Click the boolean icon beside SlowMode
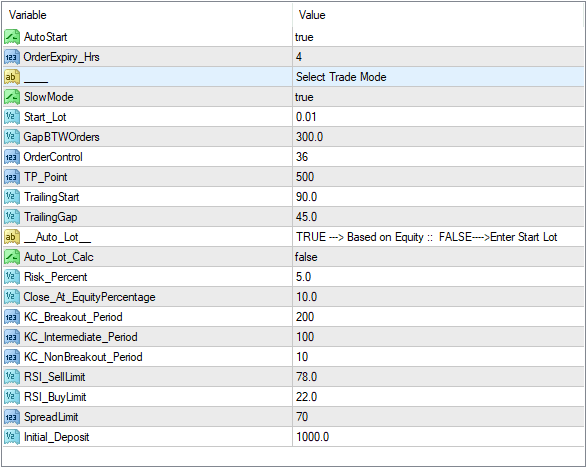Image resolution: width=588 pixels, height=469 pixels. pyautogui.click(x=12, y=97)
